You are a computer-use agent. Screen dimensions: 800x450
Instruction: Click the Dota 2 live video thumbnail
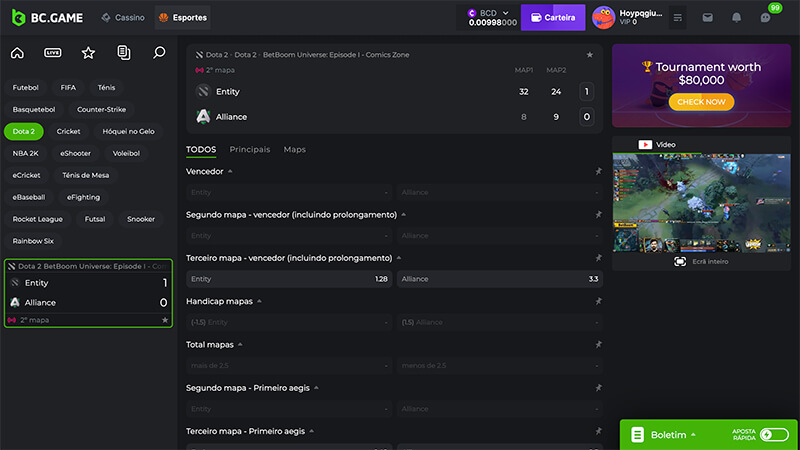coord(702,203)
